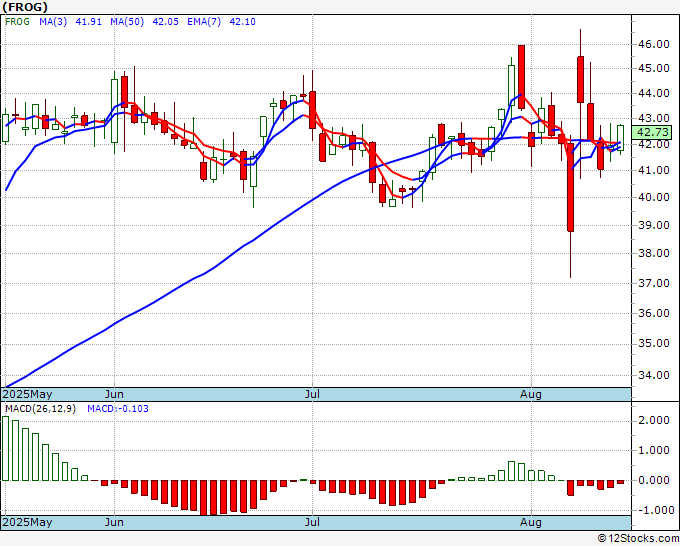Click 2025May on the price chart time axis
Viewport: 680px width, 546px height.
27,394
